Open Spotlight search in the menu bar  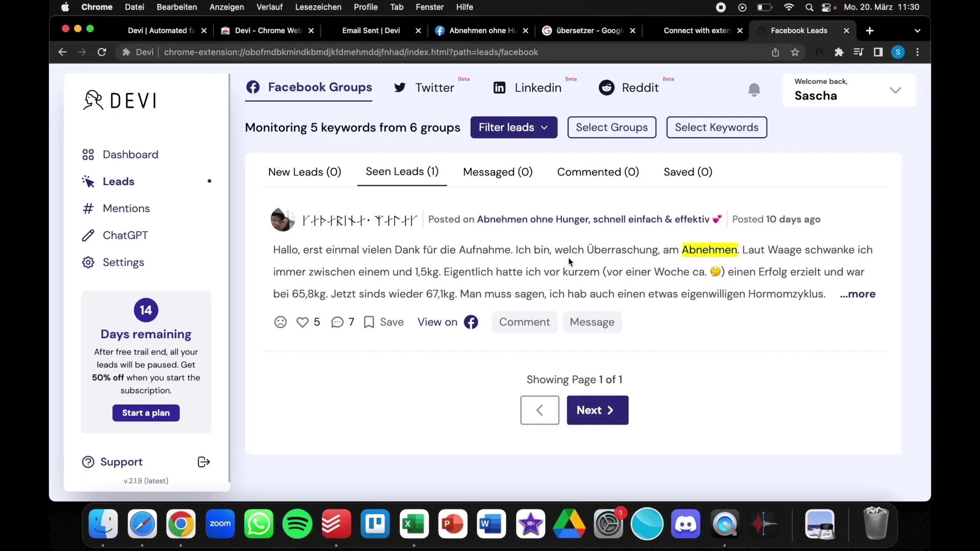[809, 7]
